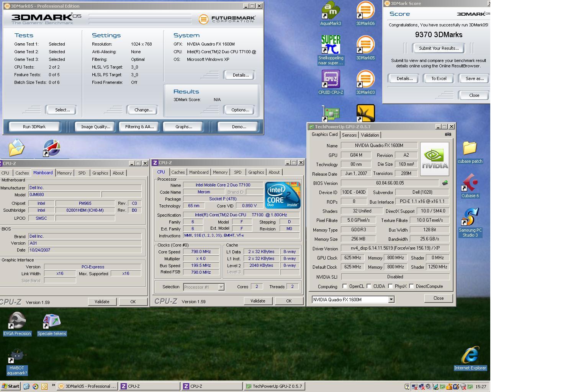Launch Samsung PC Studio 3
Screen dimensions: 586x392
coord(470,223)
